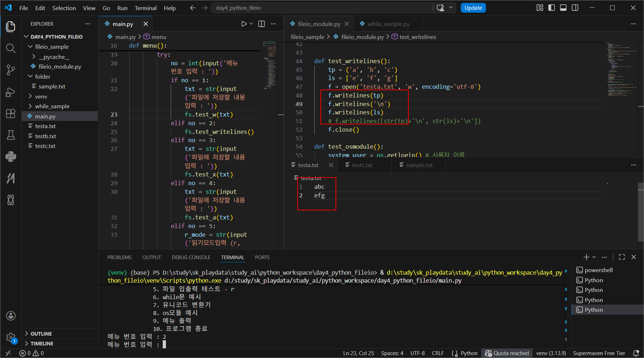
Task: Click the command center search field
Action: (322, 8)
